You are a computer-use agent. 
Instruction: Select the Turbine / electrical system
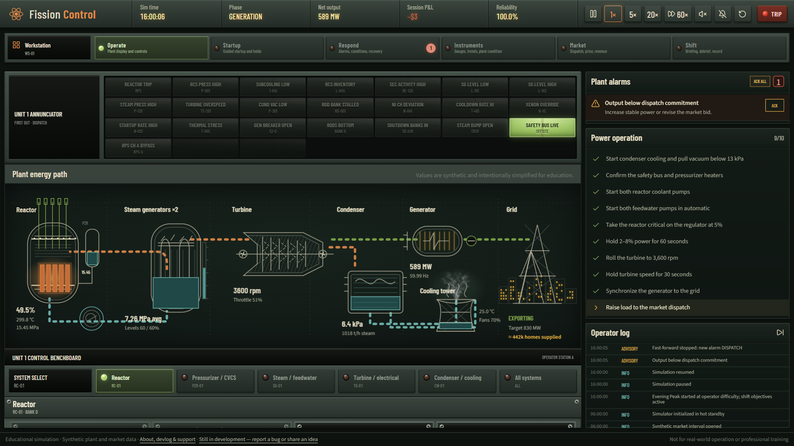(x=377, y=381)
